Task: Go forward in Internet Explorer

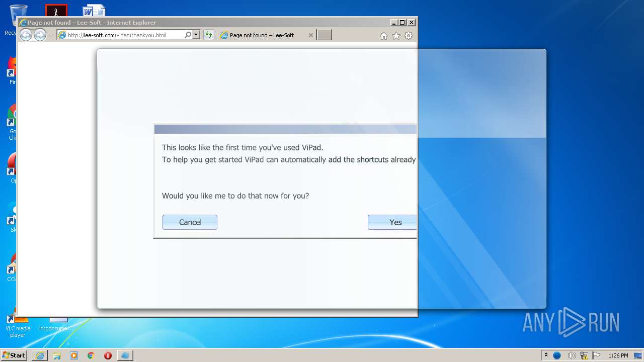Action: 40,35
